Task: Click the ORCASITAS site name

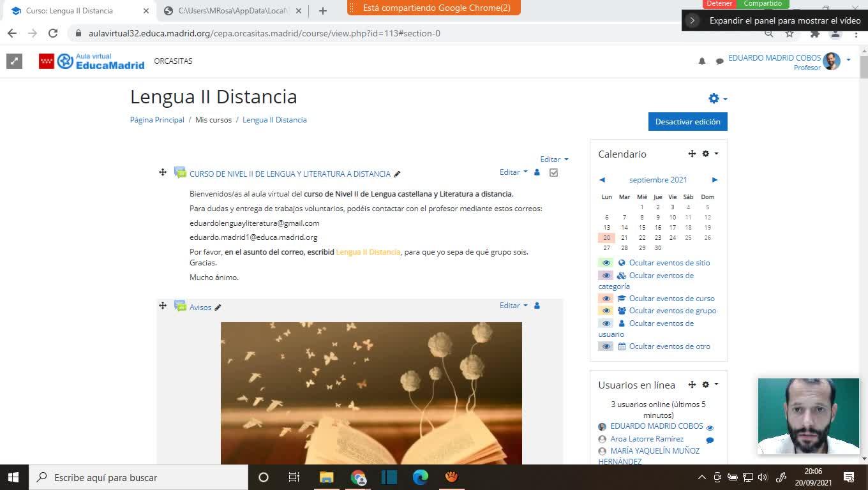Action: coord(173,61)
